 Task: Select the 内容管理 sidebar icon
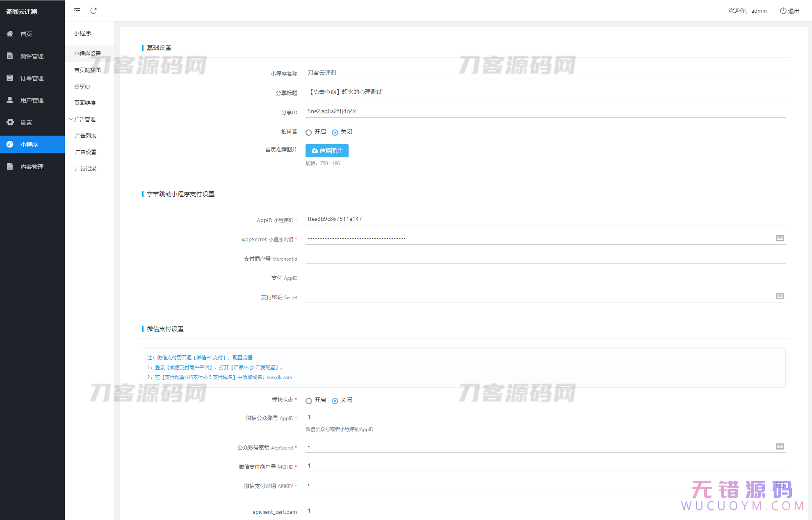tap(10, 166)
